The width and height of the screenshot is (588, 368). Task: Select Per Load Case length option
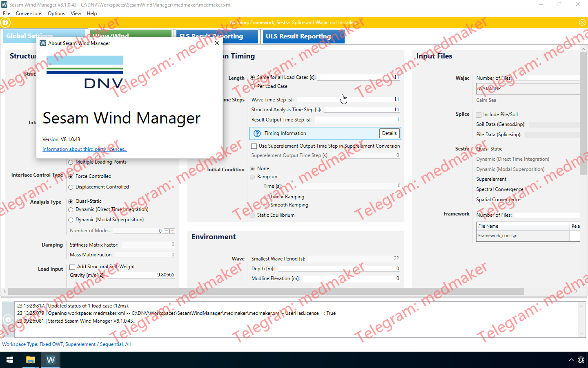[x=252, y=86]
